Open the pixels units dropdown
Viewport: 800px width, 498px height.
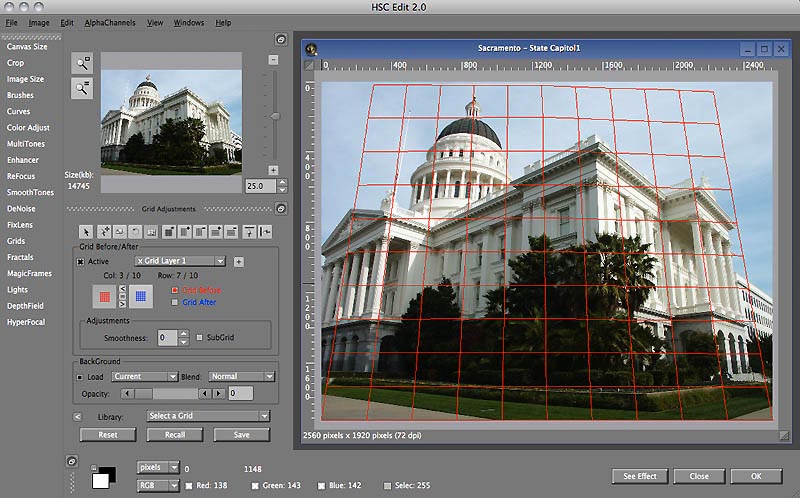pyautogui.click(x=158, y=467)
